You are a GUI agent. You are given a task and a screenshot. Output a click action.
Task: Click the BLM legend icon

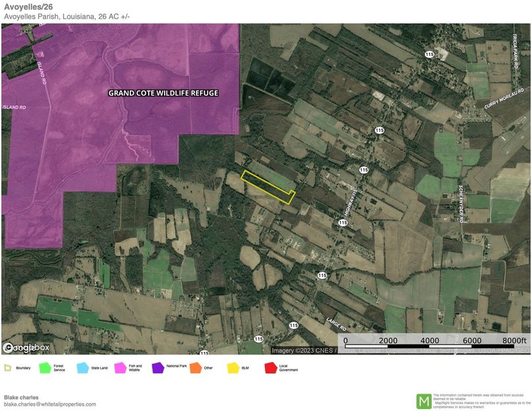coord(232,369)
